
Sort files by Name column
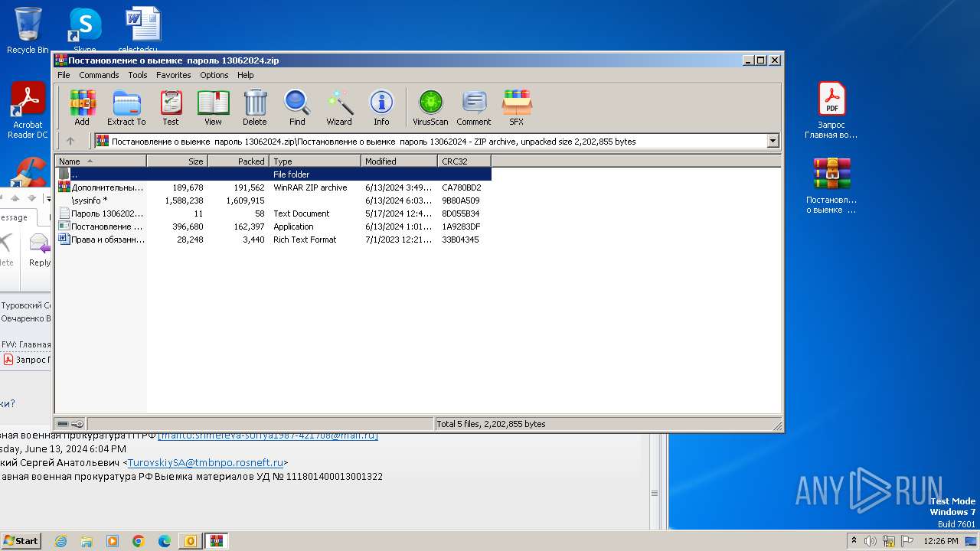pyautogui.click(x=101, y=161)
